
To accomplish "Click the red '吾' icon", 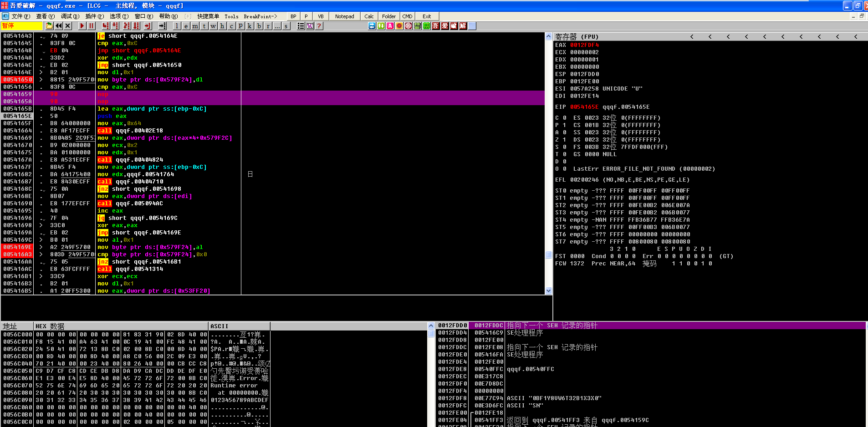I will [436, 26].
